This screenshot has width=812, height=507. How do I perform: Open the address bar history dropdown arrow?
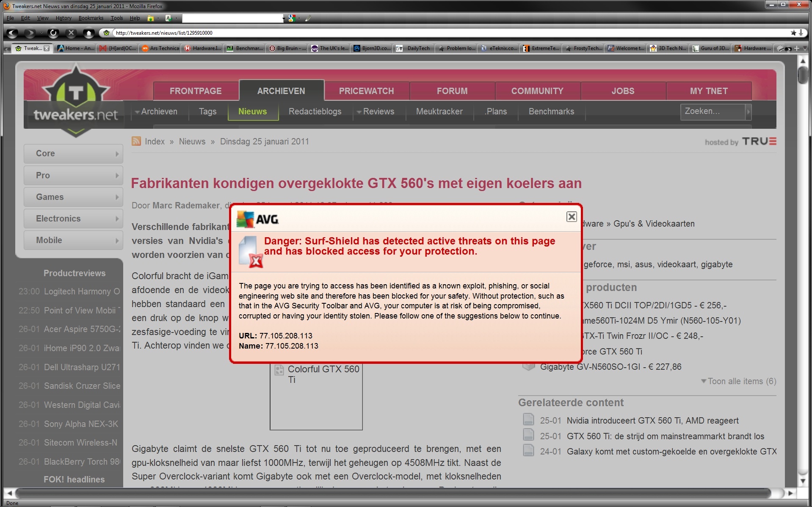[x=801, y=33]
